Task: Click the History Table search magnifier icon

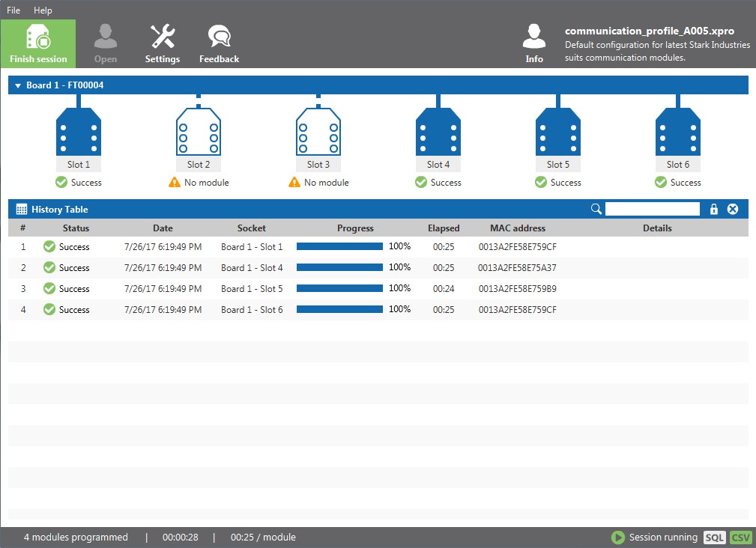Action: tap(596, 209)
